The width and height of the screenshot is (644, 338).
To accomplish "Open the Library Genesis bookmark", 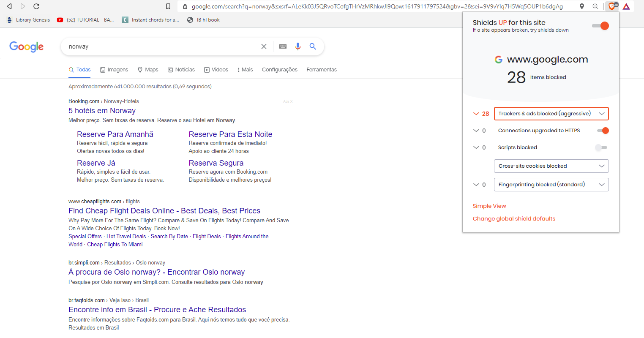I will [28, 20].
